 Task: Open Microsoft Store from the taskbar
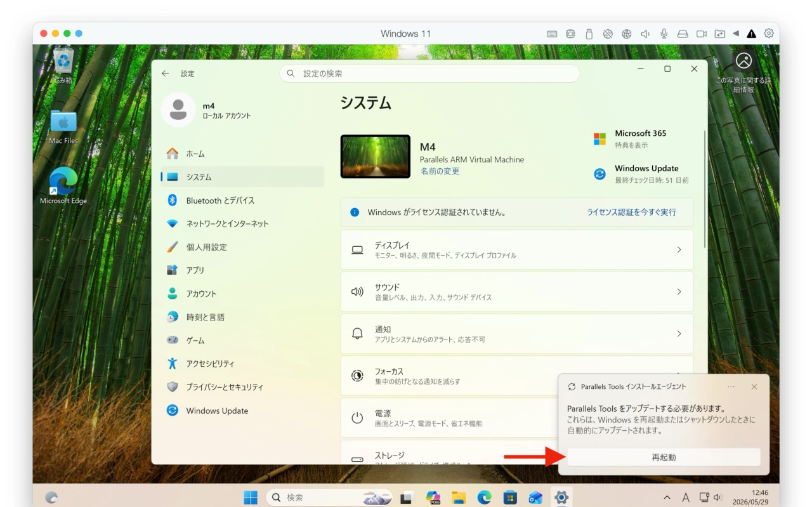[510, 497]
